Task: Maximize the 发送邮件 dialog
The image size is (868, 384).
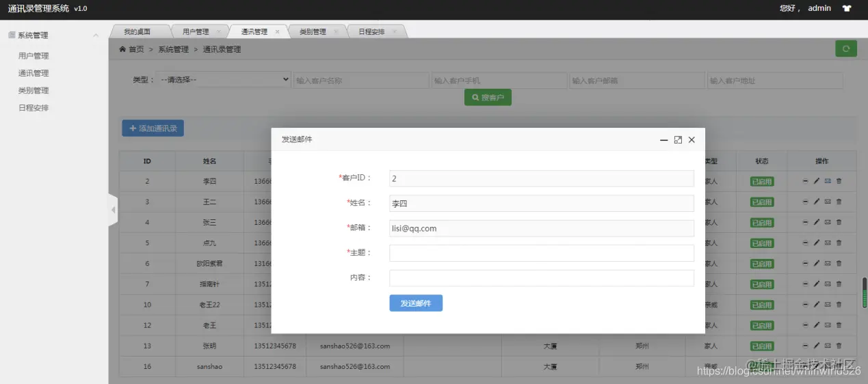Action: [x=678, y=139]
